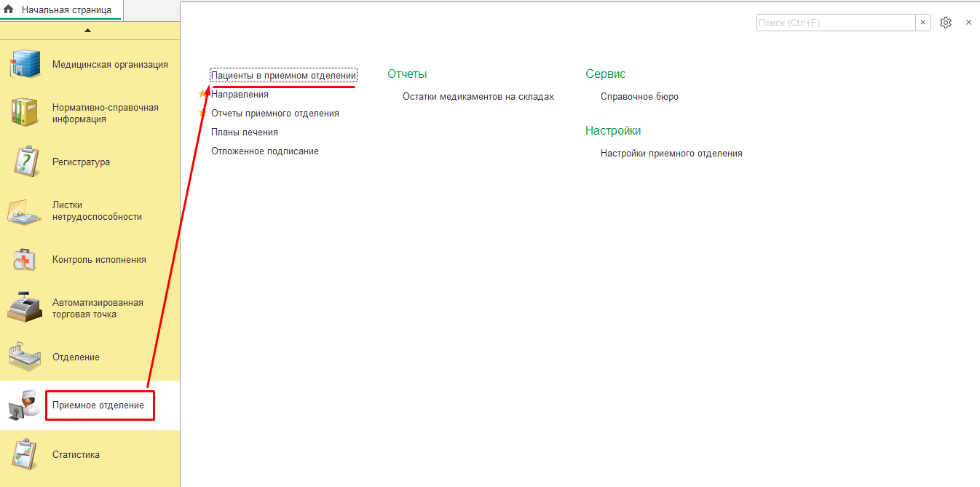Click the home icon on Начальная страница tab
Viewport: 980px width, 487px height.
[9, 10]
